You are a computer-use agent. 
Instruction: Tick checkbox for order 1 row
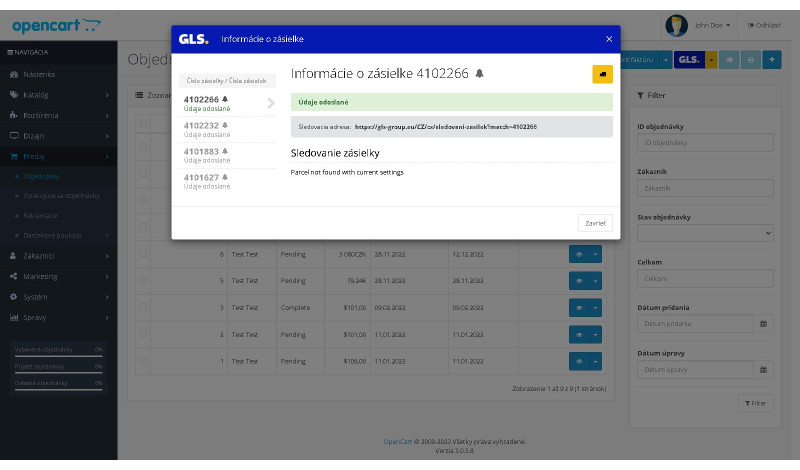[x=143, y=360]
